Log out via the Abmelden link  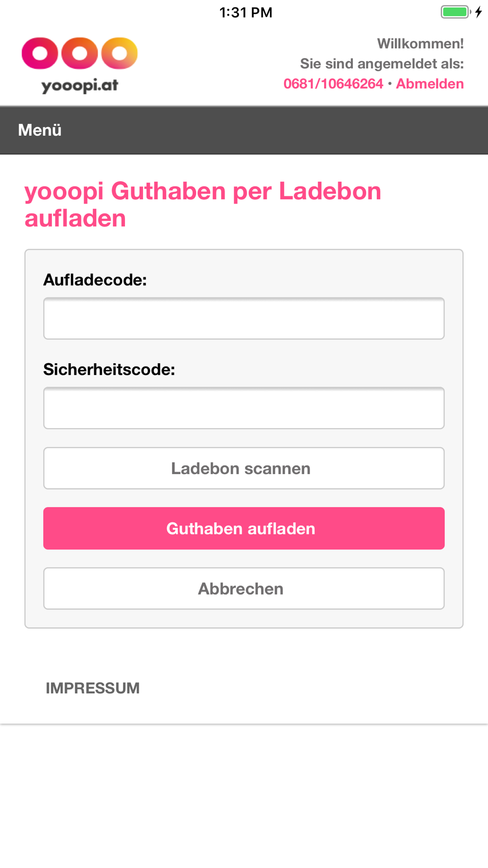429,83
